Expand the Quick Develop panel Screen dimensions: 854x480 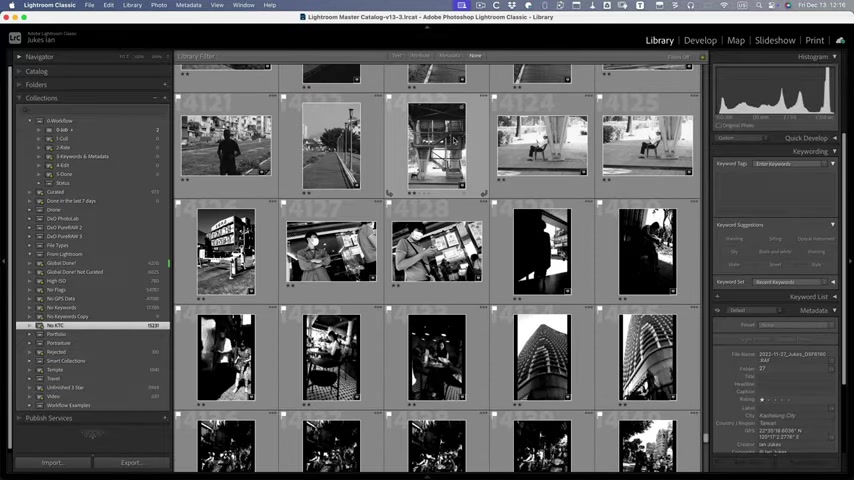834,138
